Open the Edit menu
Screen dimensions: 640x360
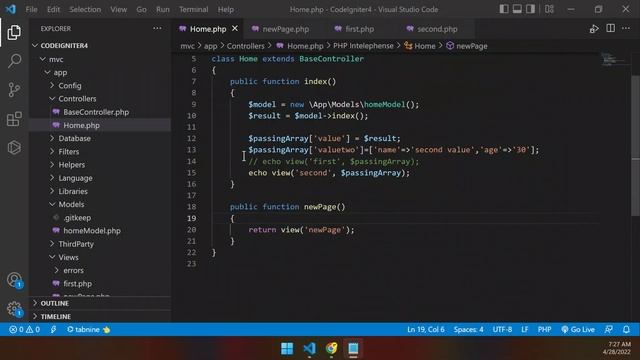coord(53,9)
